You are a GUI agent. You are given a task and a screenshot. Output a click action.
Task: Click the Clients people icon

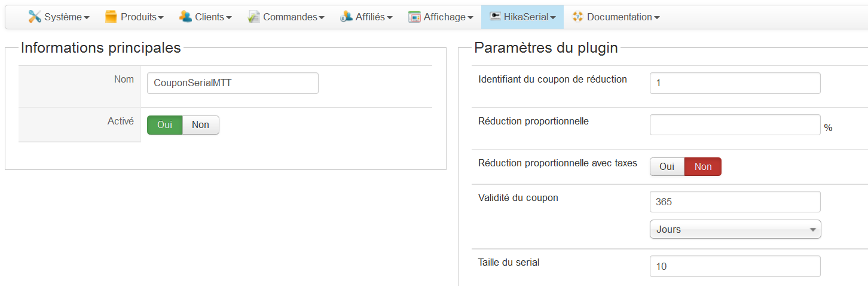pos(185,17)
